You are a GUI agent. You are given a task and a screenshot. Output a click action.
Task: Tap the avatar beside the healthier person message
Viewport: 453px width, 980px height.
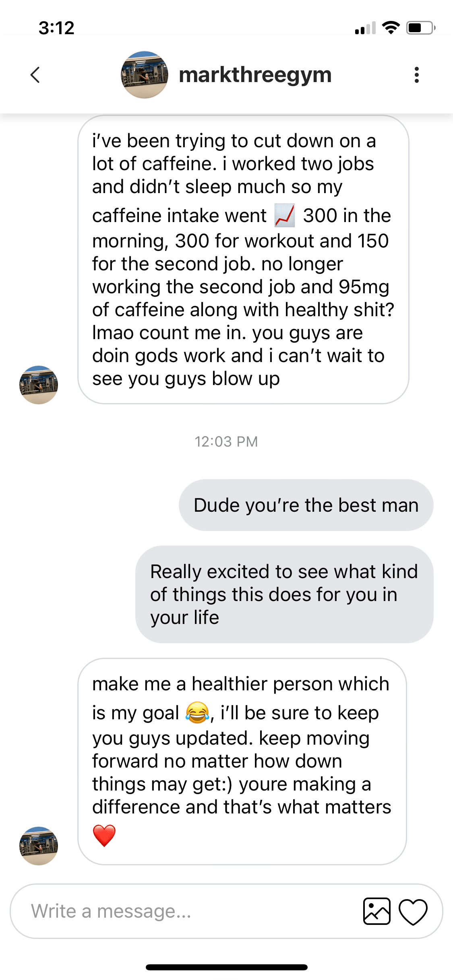[x=39, y=846]
